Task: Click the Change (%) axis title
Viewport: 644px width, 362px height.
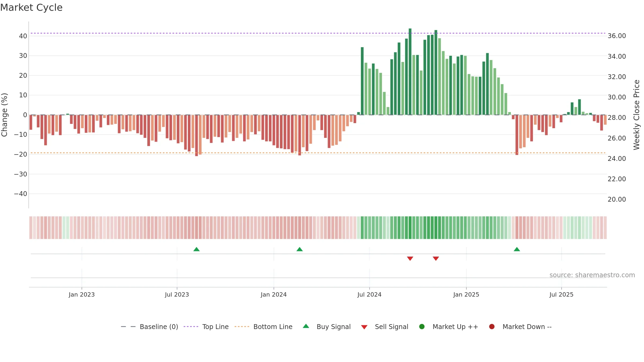Action: tap(5, 115)
